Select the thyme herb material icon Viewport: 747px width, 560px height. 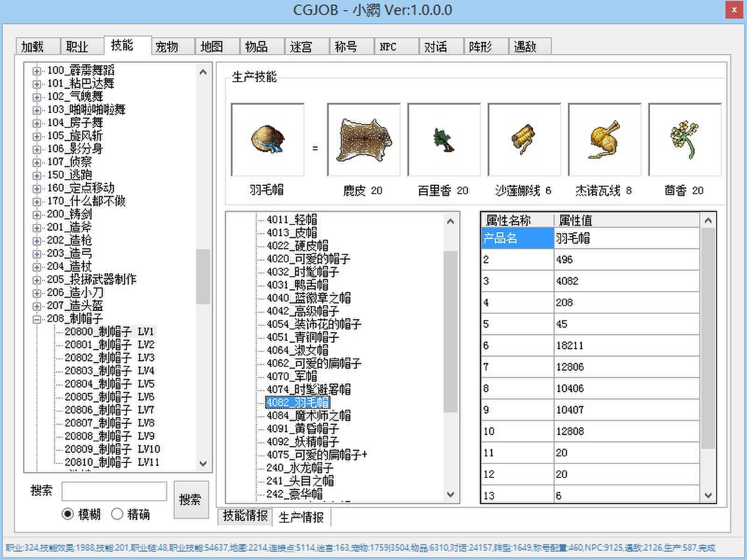[444, 140]
